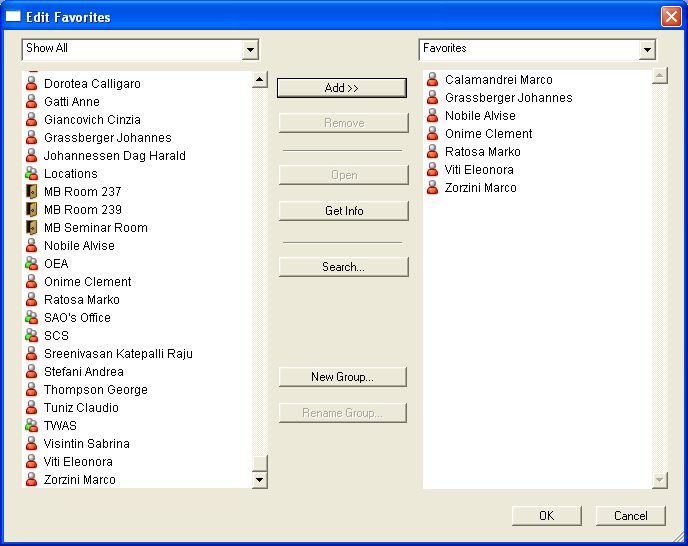Select Sreenivasan Katepalli Raju entry
Viewport: 688px width, 546px height.
[x=118, y=353]
